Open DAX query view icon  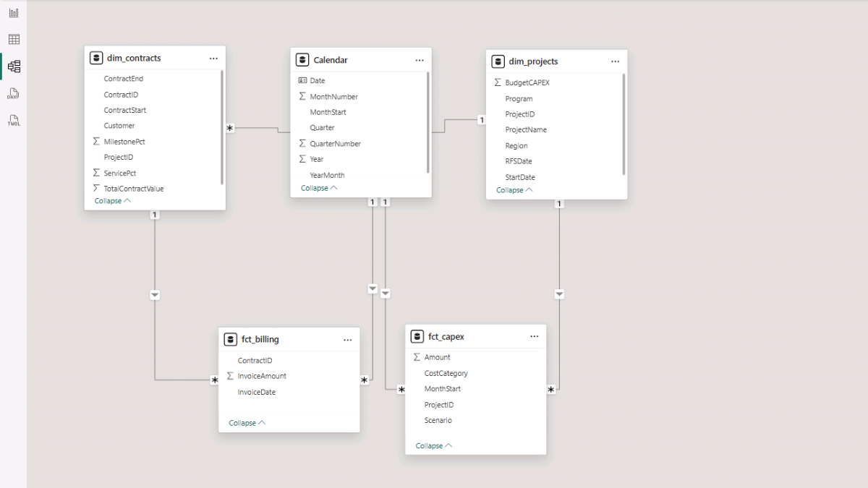pos(14,93)
